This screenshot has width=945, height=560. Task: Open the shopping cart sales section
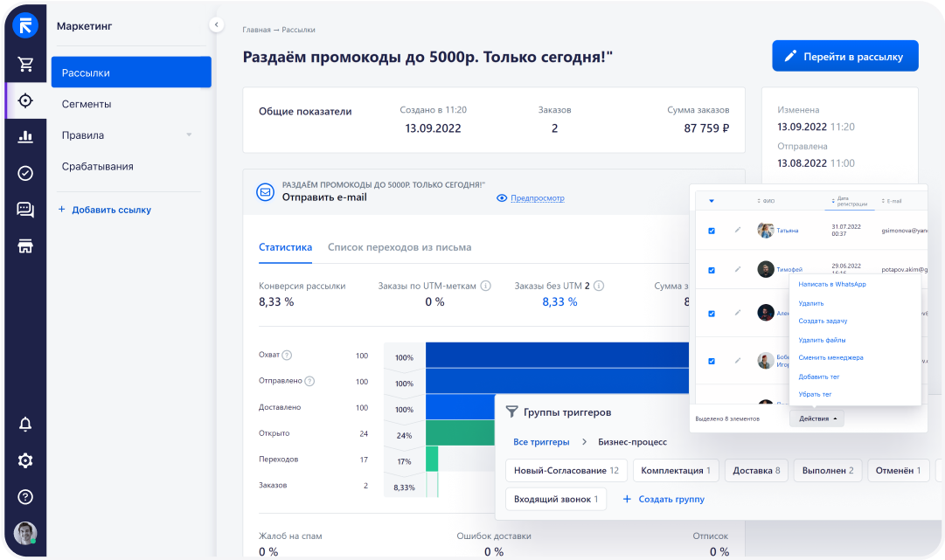[25, 64]
